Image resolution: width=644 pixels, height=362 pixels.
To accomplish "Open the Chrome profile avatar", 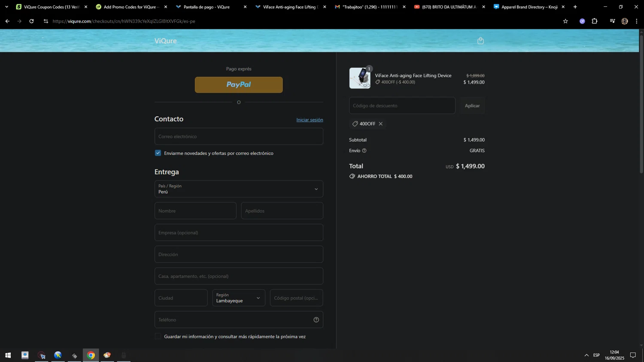I will click(x=625, y=21).
